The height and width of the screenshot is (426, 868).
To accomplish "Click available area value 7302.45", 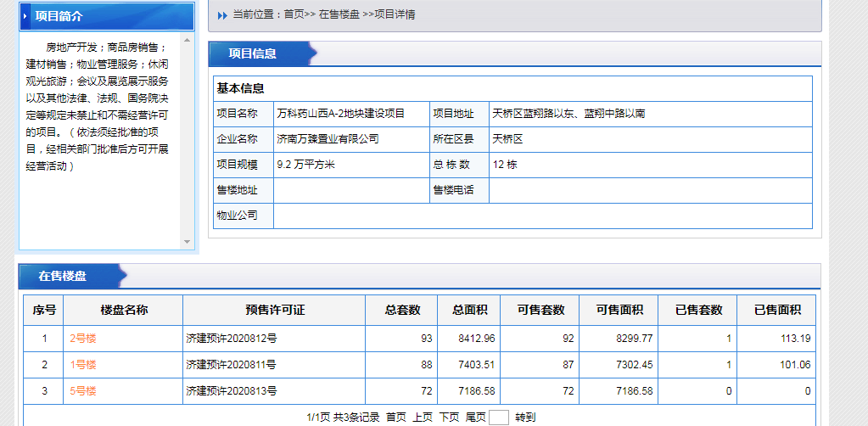I will [635, 365].
